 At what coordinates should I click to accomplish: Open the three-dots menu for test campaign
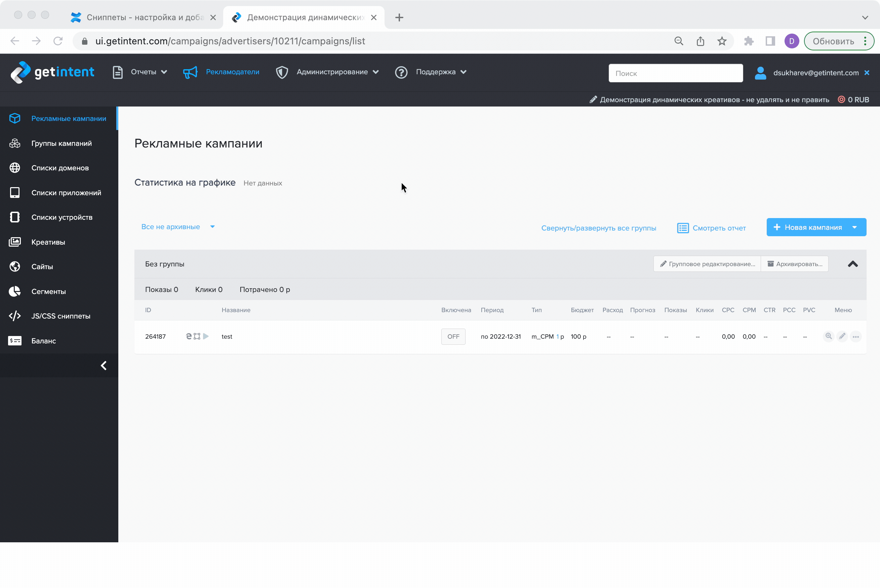tap(855, 337)
